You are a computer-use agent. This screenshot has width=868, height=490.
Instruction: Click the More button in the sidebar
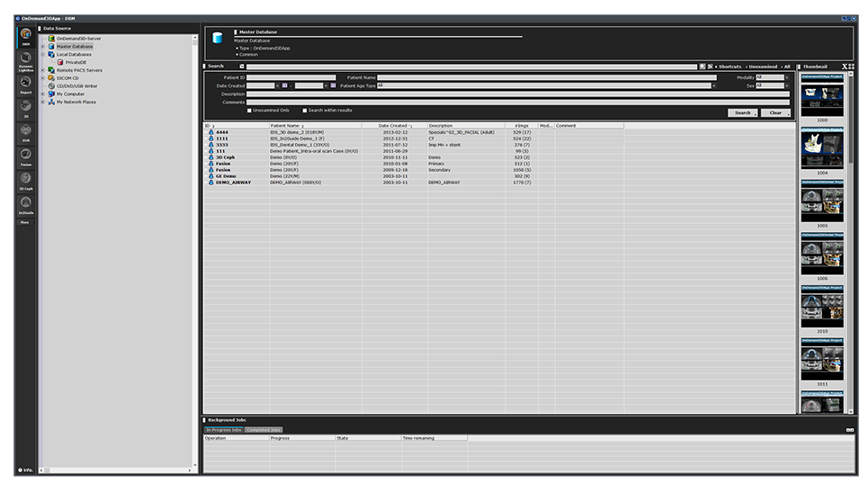[x=25, y=222]
